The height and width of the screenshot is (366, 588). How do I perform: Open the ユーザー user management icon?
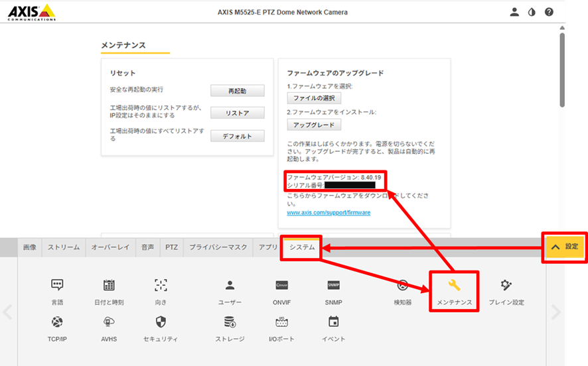click(x=230, y=286)
